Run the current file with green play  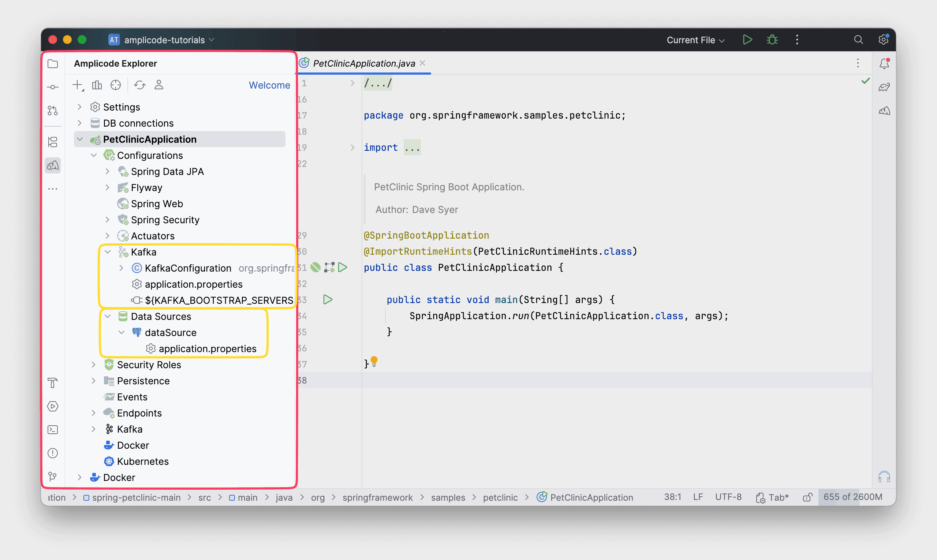tap(747, 40)
